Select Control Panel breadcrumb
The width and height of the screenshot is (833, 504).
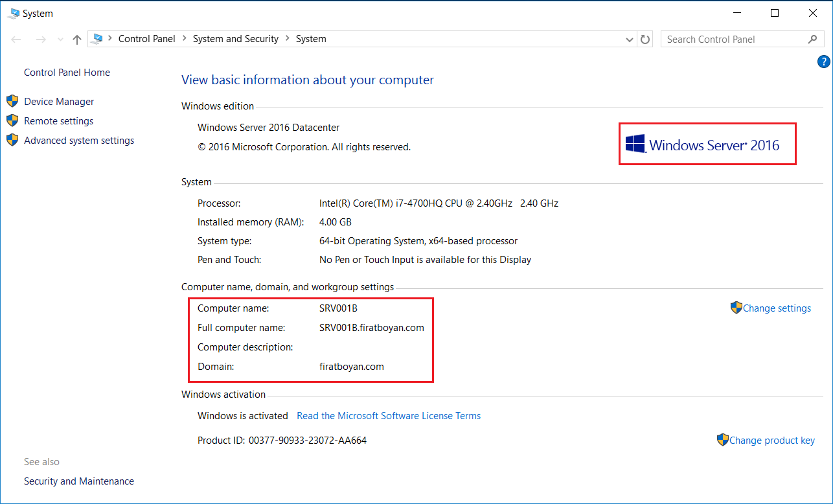[146, 39]
